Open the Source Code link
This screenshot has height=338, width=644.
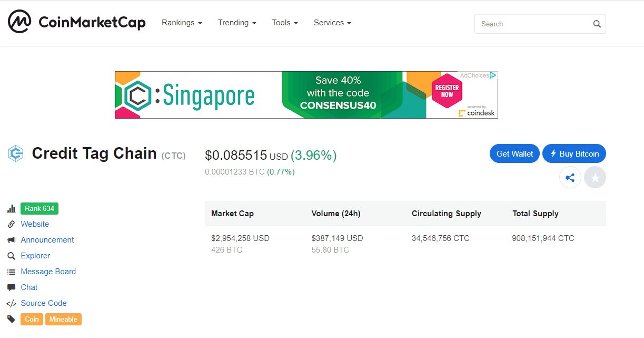pyautogui.click(x=44, y=303)
